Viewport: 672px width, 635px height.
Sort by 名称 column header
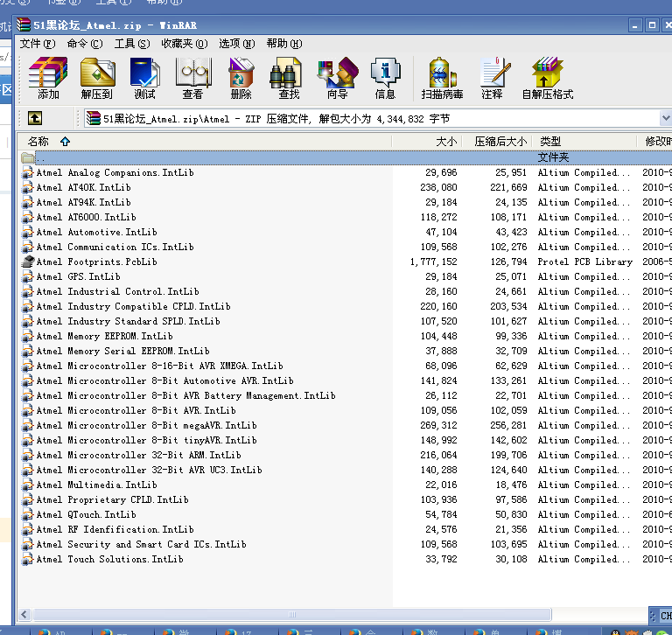point(205,142)
